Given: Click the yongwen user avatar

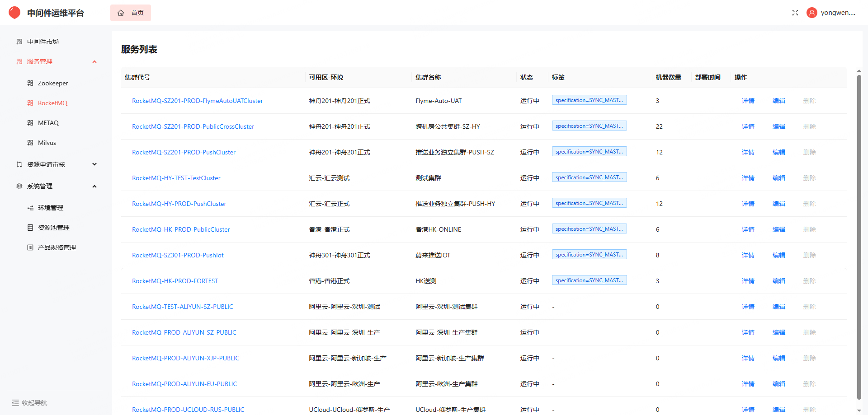Looking at the screenshot, I should pos(811,13).
